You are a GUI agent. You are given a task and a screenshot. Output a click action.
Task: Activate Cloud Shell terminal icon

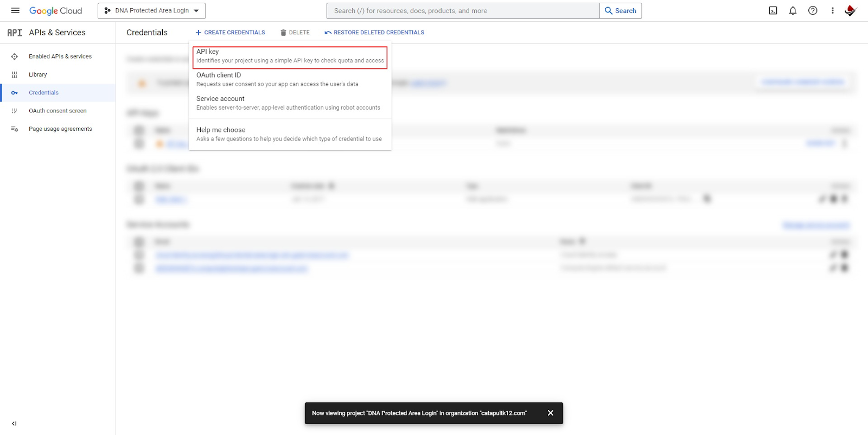coord(773,11)
